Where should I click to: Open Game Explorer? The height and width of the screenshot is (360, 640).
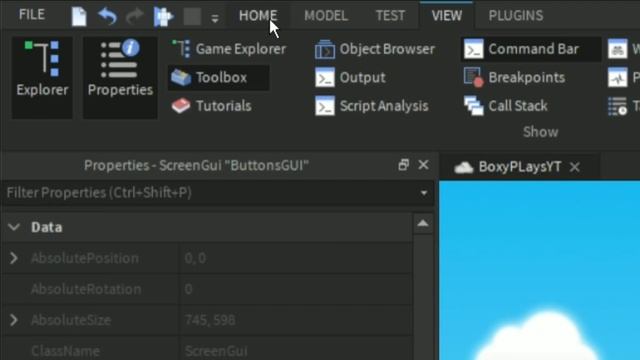pyautogui.click(x=229, y=49)
